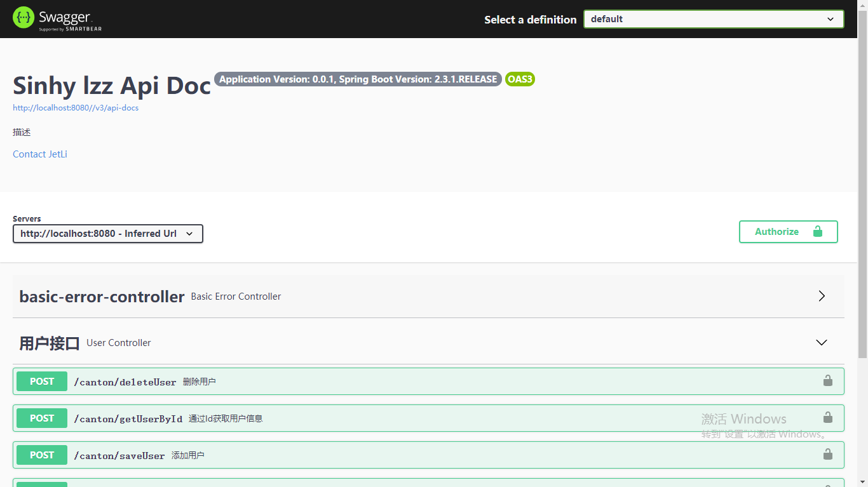Click the POST badge on the deleteUser endpoint
This screenshot has width=868, height=487.
click(x=41, y=381)
